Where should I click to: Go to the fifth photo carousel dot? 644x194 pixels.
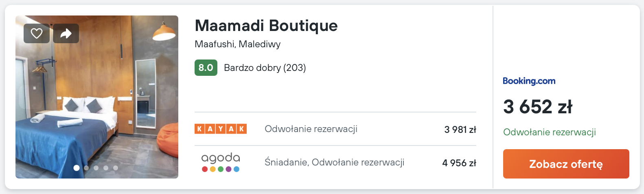(x=116, y=168)
